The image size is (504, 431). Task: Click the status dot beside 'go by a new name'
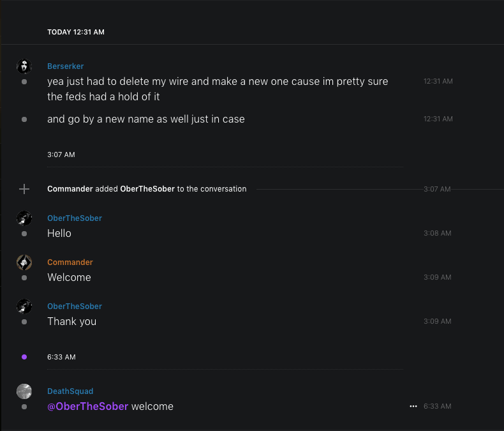coord(24,119)
